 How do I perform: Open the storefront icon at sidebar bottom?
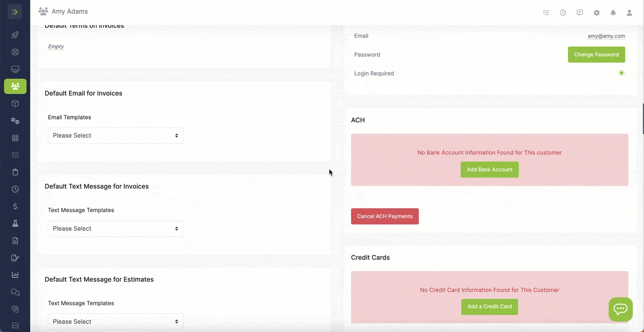(x=15, y=326)
